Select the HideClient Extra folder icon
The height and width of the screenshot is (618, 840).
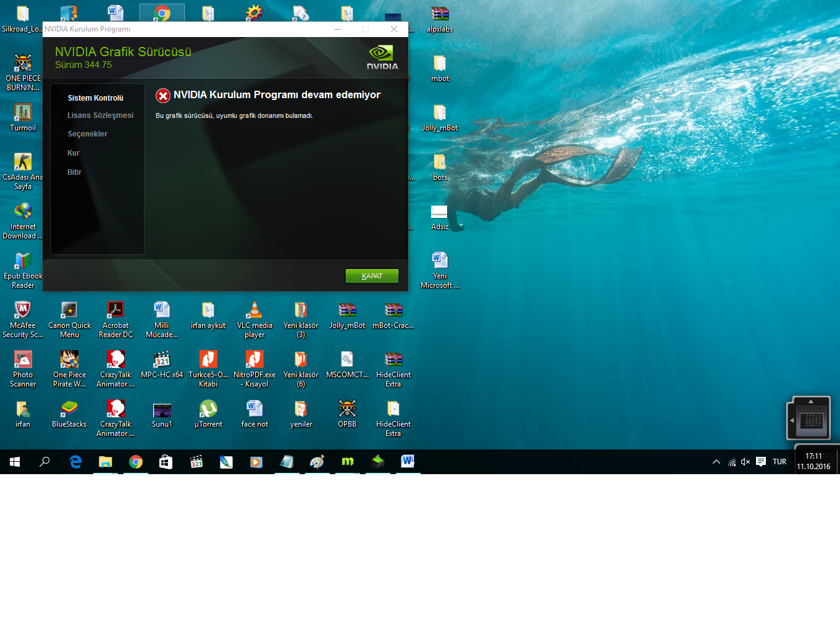pyautogui.click(x=393, y=418)
